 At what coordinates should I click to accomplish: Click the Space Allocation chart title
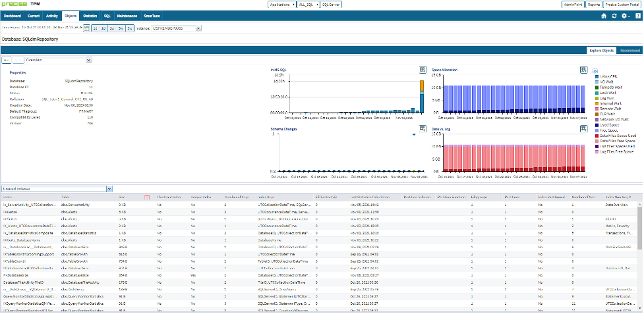444,70
